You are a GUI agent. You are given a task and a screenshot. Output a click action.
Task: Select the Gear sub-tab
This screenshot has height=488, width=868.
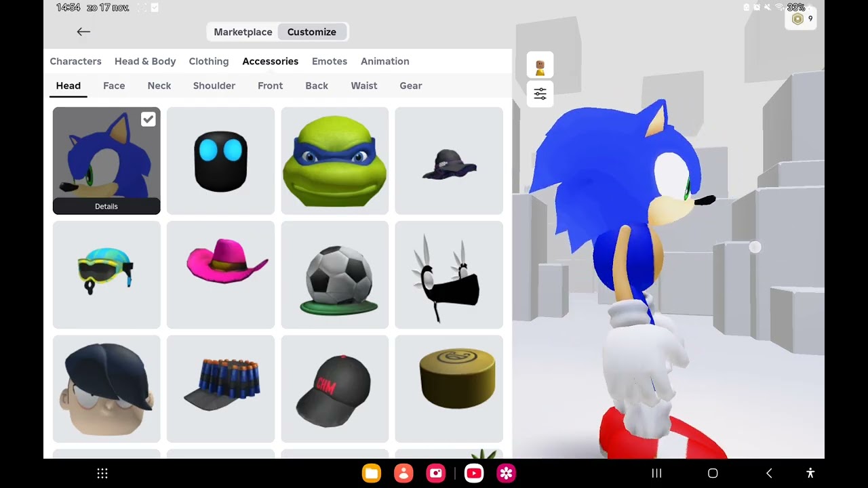411,85
